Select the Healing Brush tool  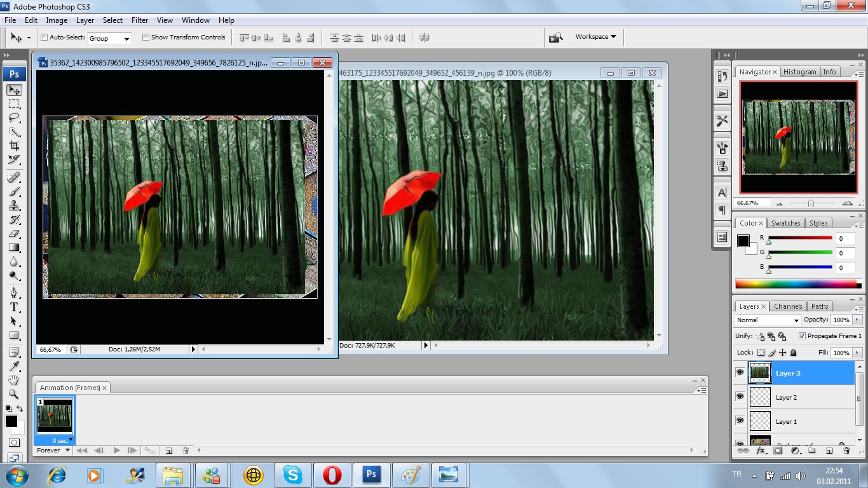tap(14, 177)
